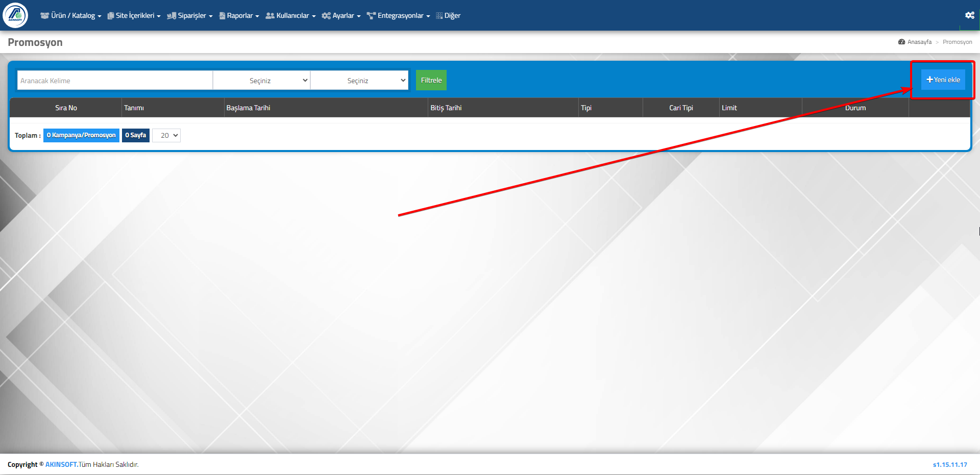Screen dimensions: 980x475
Task: Click the Durum column header
Action: click(855, 108)
